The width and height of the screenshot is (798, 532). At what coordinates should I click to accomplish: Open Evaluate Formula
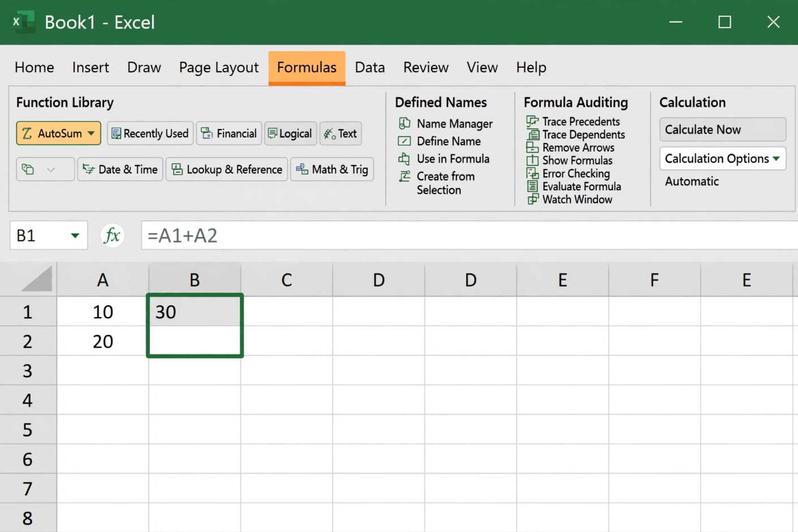[574, 187]
